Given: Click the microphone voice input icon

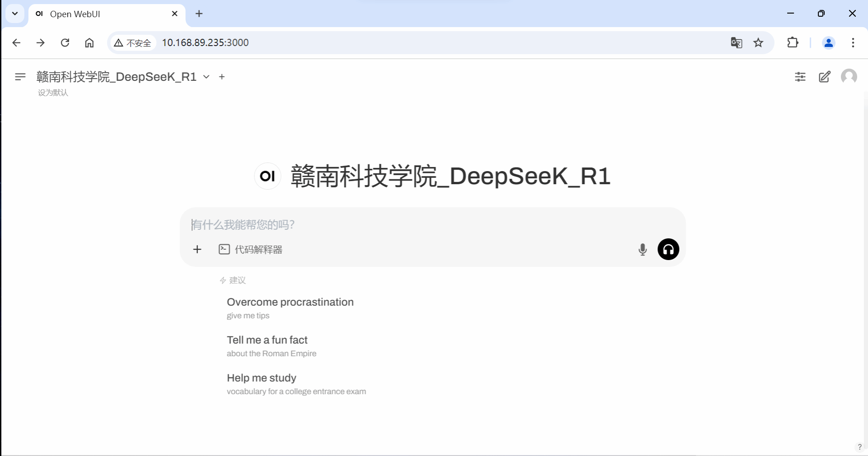Looking at the screenshot, I should (x=643, y=249).
